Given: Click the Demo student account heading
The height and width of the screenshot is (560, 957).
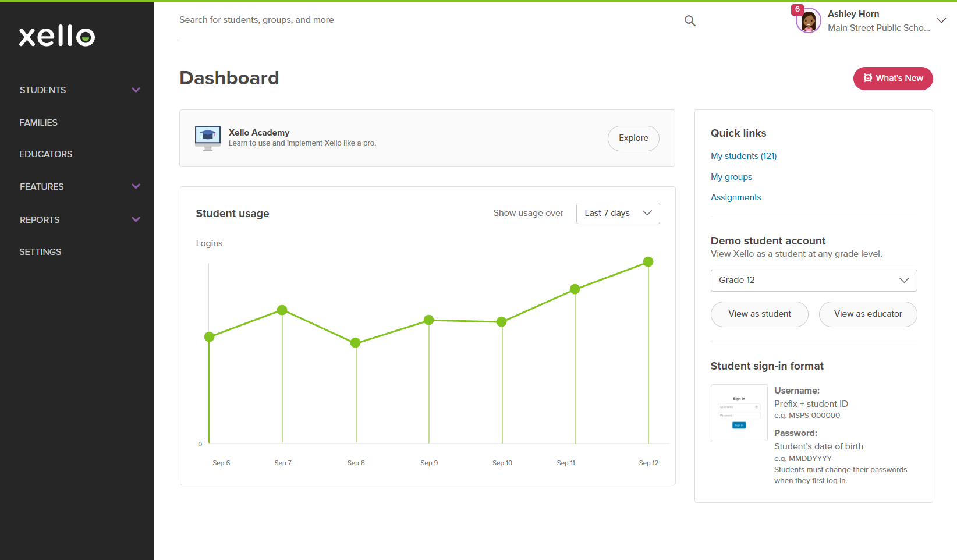Looking at the screenshot, I should [x=768, y=241].
